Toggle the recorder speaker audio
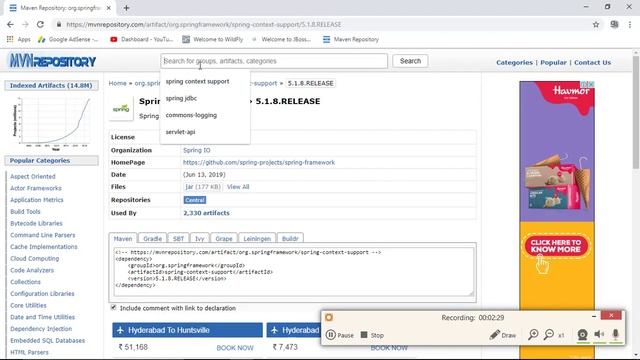 (x=599, y=334)
